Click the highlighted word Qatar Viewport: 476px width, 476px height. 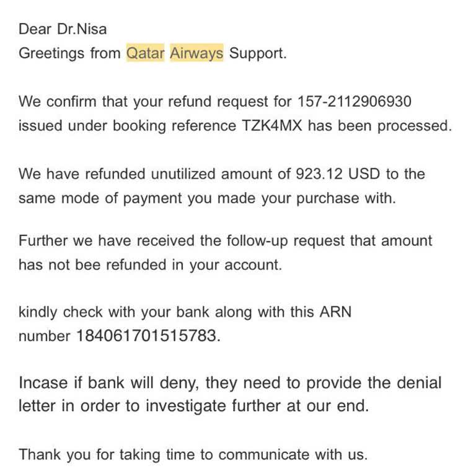(x=145, y=53)
